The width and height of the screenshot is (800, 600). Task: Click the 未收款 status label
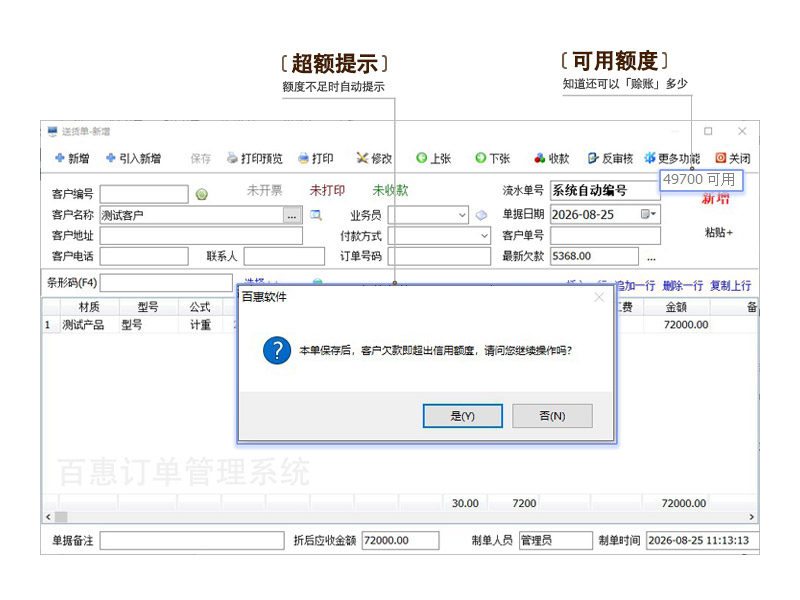[x=390, y=191]
